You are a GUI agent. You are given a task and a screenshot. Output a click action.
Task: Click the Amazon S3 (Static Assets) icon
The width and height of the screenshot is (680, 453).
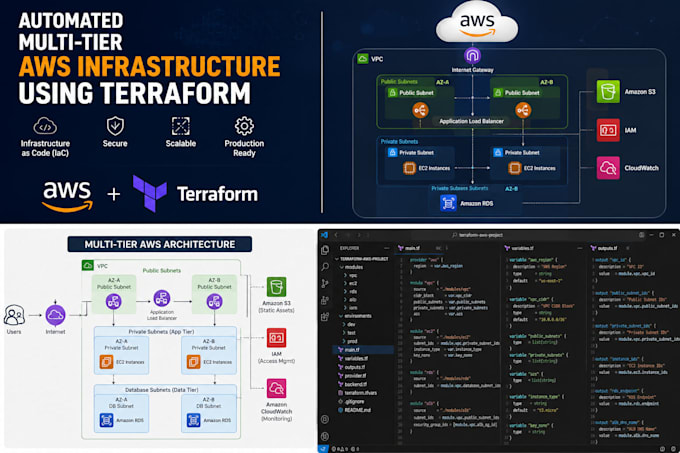point(276,287)
